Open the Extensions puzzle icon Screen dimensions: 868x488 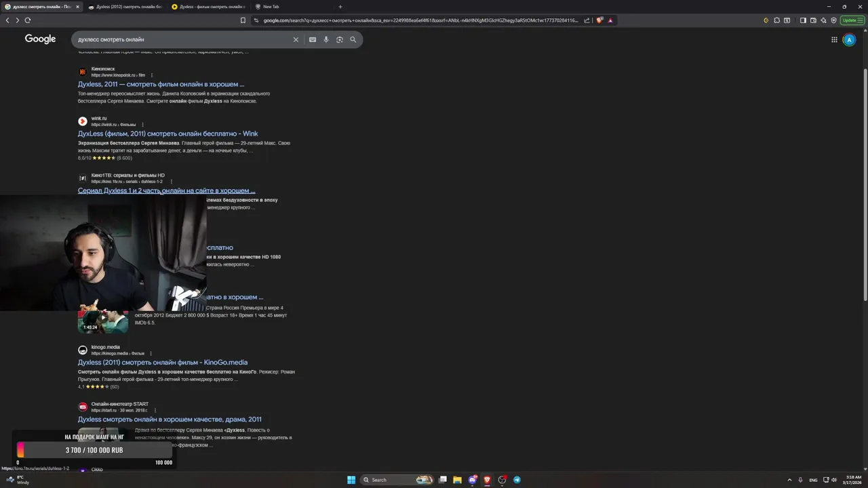click(776, 20)
